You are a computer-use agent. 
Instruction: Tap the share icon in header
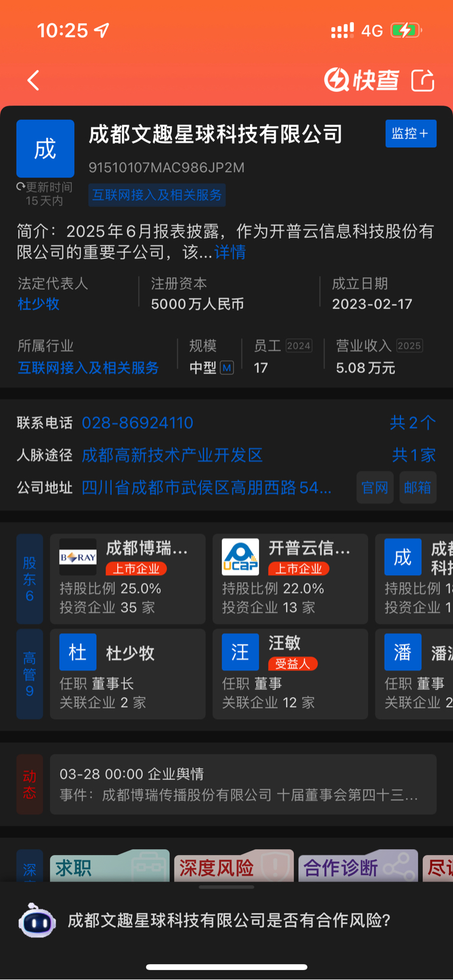[423, 80]
